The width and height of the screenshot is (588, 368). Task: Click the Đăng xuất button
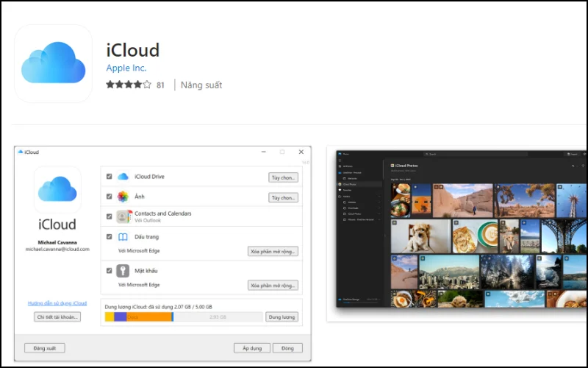click(45, 348)
